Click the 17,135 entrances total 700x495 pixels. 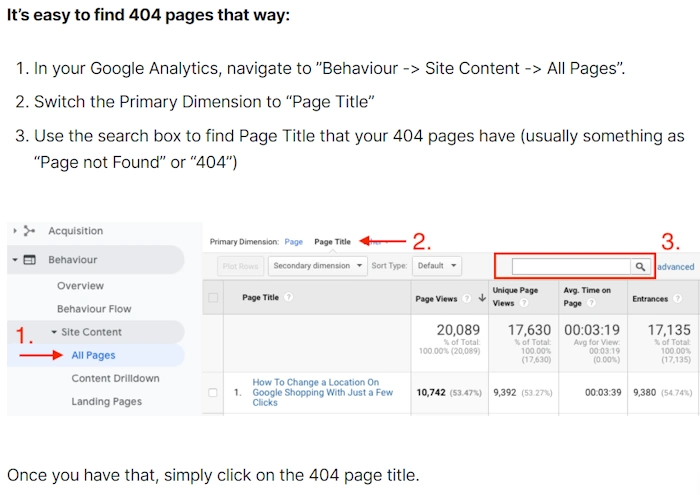(x=669, y=330)
